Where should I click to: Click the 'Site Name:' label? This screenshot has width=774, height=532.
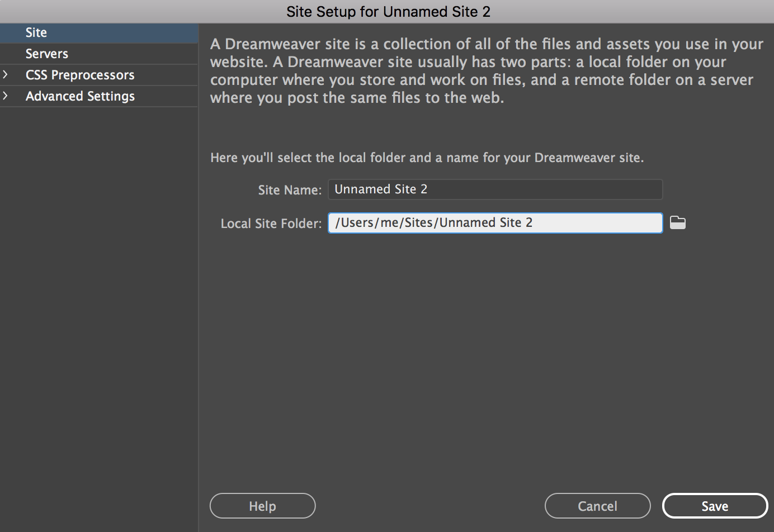point(290,190)
